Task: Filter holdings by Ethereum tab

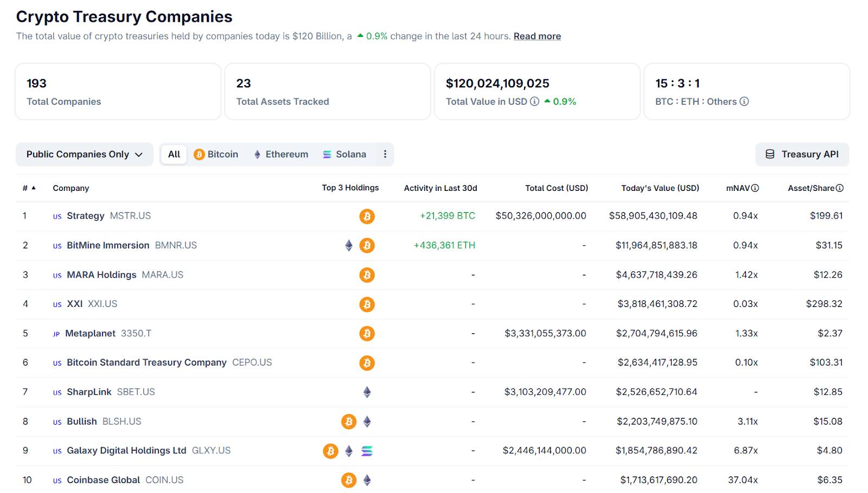Action: (x=280, y=155)
